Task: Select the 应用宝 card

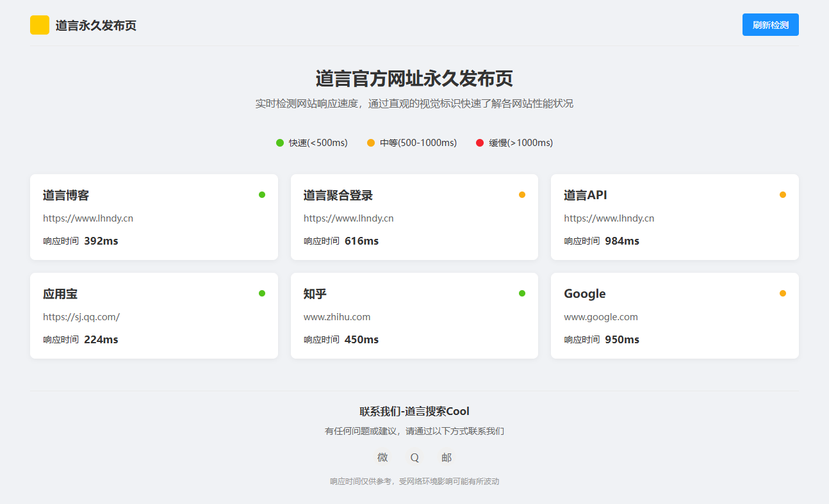Action: pyautogui.click(x=154, y=315)
